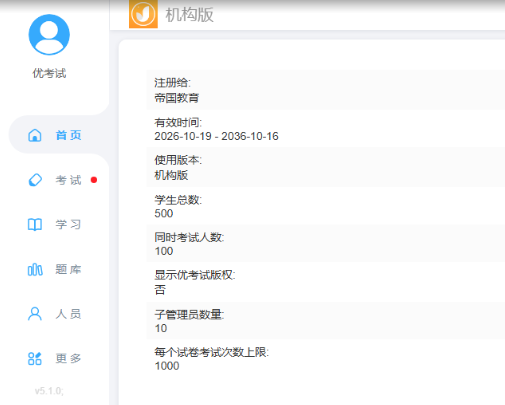505x405 pixels.
Task: Click the eraser icon beside 考试
Action: click(x=35, y=180)
